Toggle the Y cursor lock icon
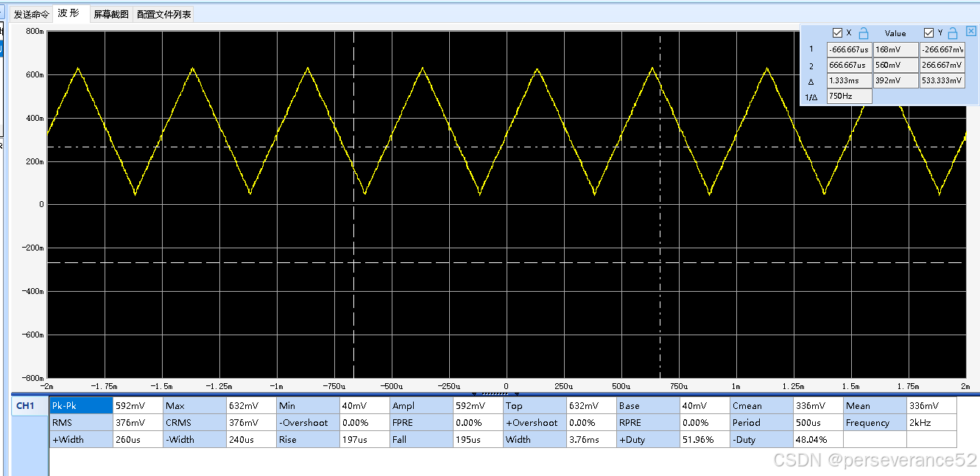The height and width of the screenshot is (476, 980). tap(953, 32)
